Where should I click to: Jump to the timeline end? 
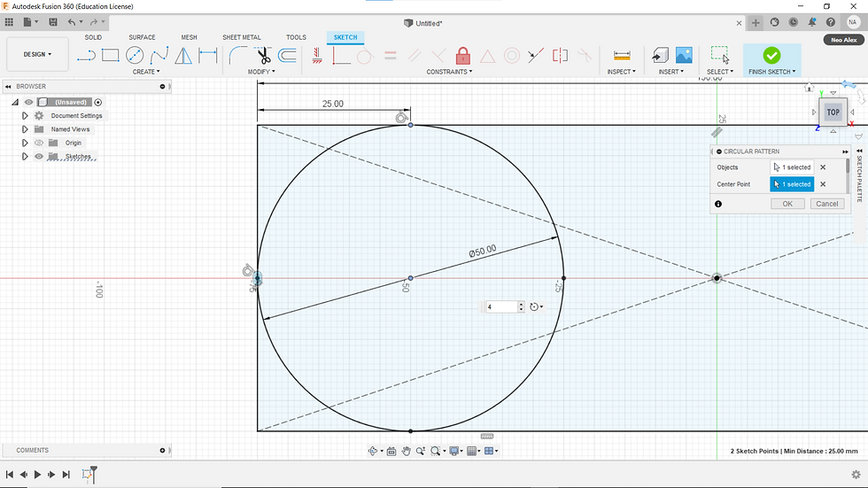[x=66, y=474]
